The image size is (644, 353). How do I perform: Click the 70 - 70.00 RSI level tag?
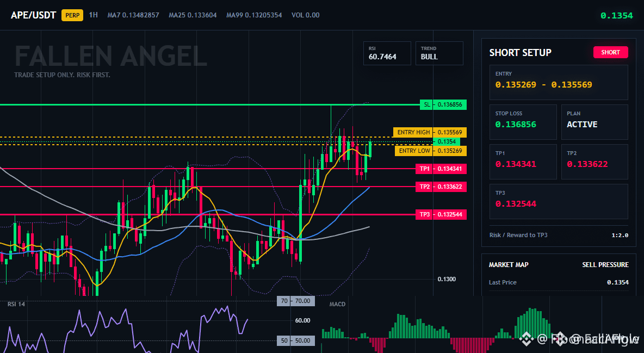tap(296, 301)
